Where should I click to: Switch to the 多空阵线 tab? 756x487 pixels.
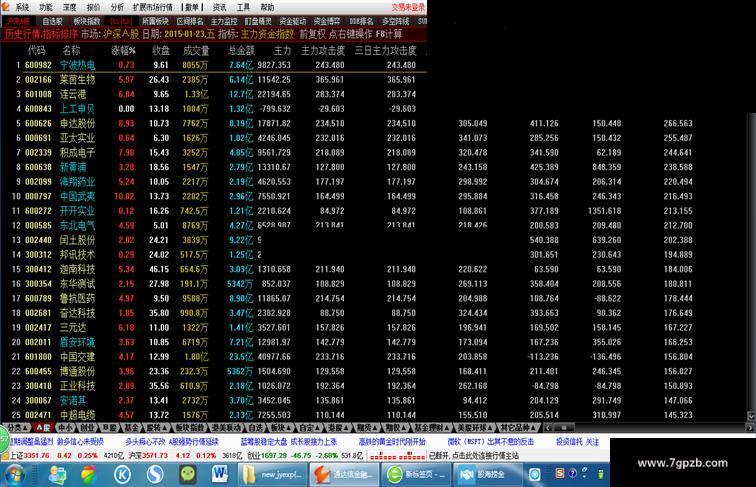pos(396,21)
